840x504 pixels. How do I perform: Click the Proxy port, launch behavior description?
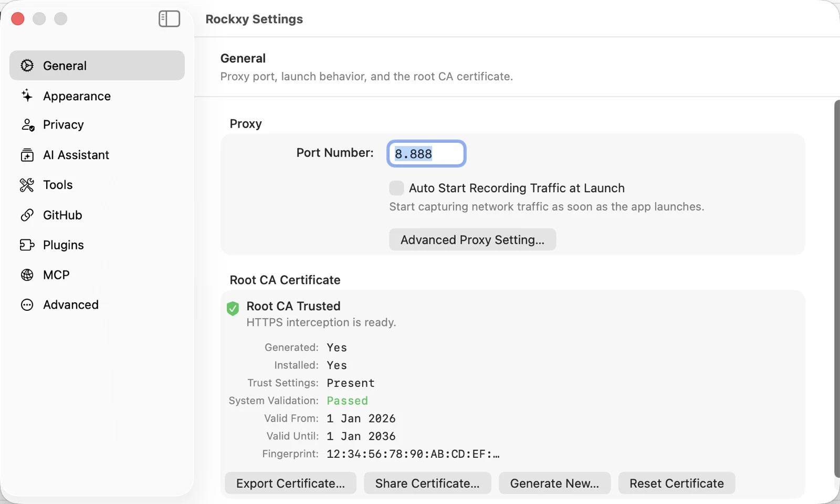(x=366, y=77)
